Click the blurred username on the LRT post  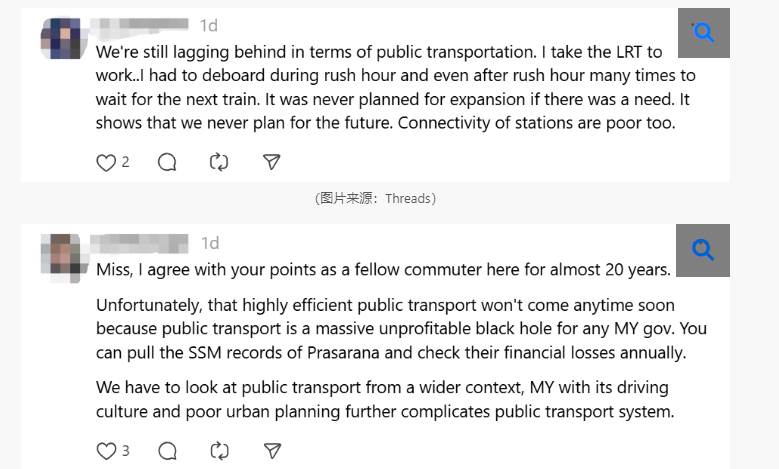[140, 25]
